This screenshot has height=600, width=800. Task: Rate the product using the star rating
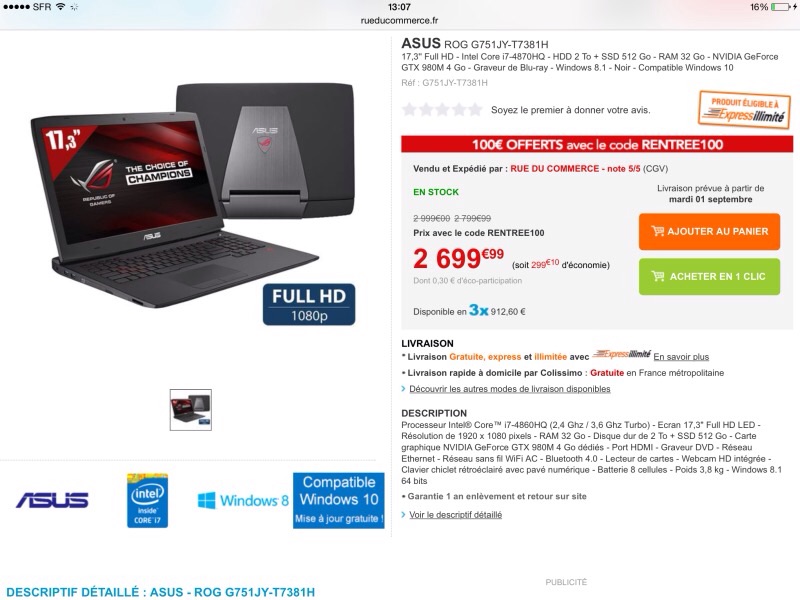click(442, 110)
